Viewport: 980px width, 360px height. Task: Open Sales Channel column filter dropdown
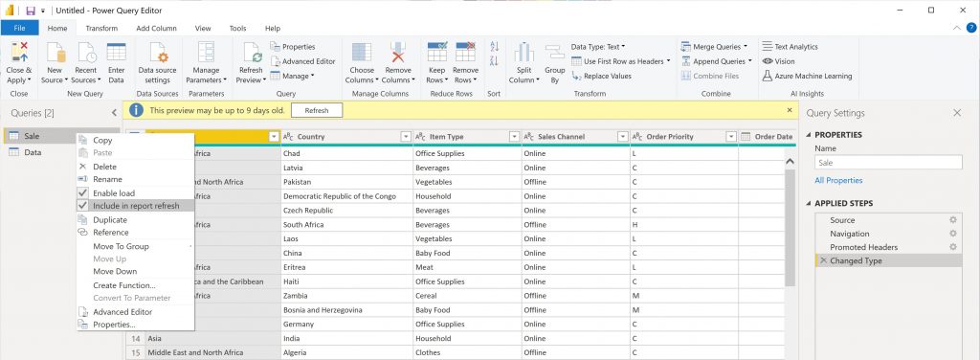(622, 137)
